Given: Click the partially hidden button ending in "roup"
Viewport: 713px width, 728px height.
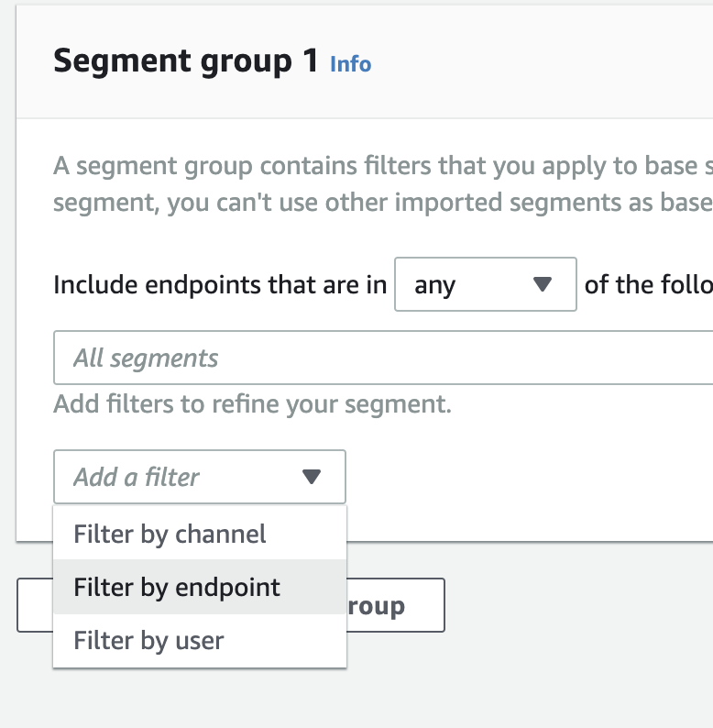Looking at the screenshot, I should coord(396,605).
